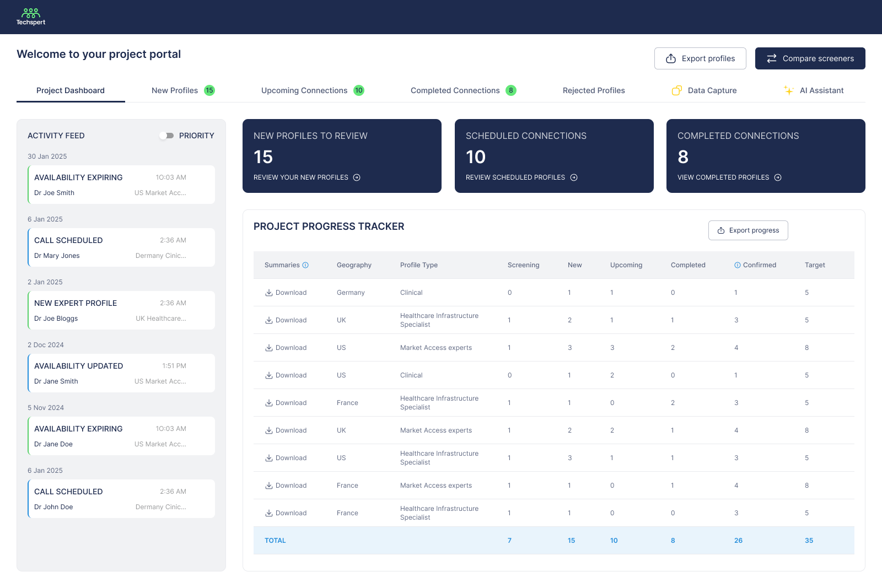
Task: Click arrow icon beside View Completed Profiles
Action: [x=778, y=177]
